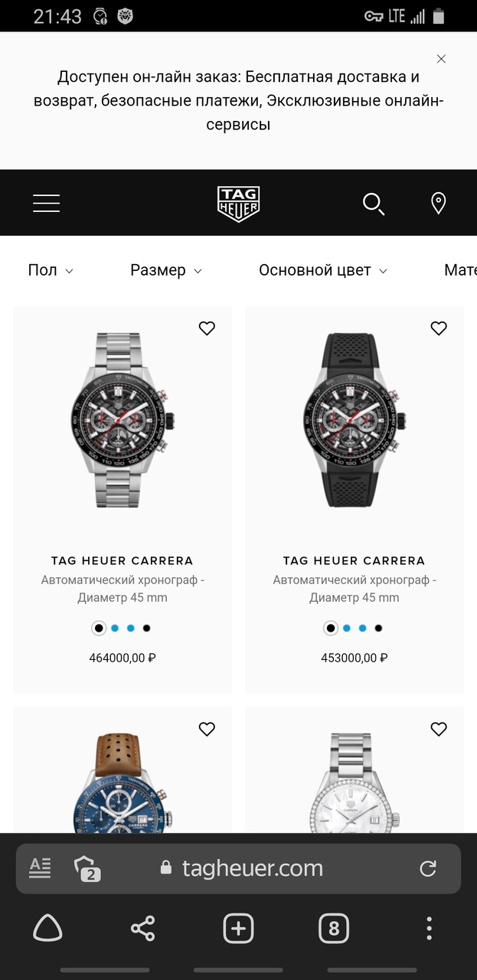Expand the Основной цвет filter dropdown
The image size is (477, 980).
click(x=322, y=270)
